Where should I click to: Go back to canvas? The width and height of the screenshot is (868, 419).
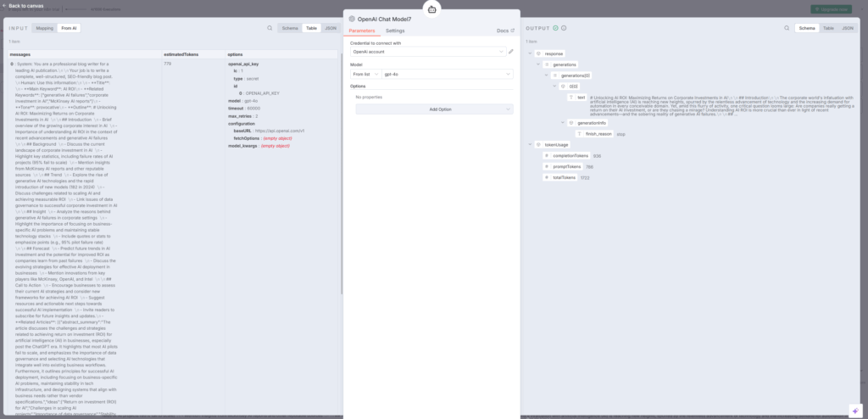click(24, 5)
